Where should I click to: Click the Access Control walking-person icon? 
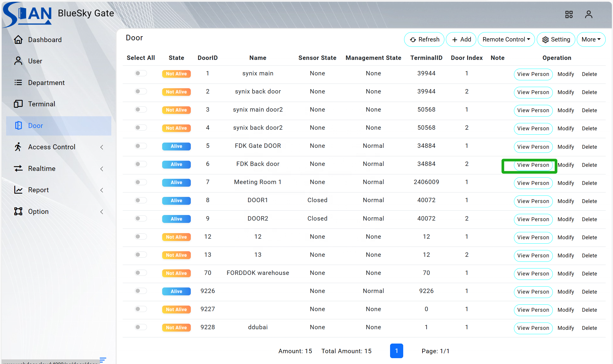(x=18, y=147)
